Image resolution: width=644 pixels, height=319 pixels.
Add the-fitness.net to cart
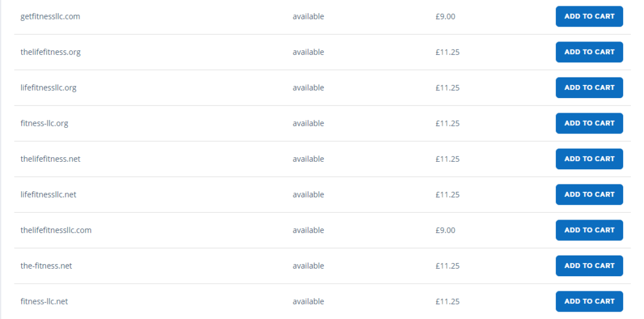coord(589,266)
